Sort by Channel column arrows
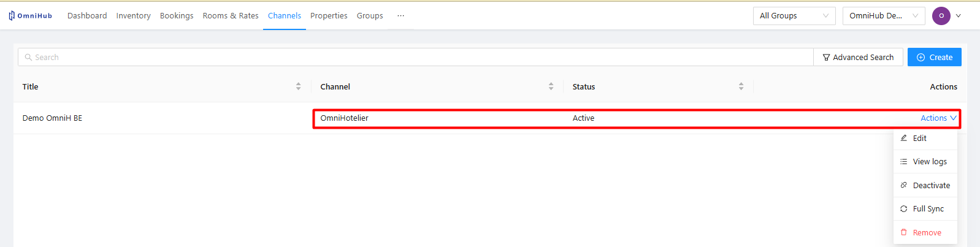The width and height of the screenshot is (980, 247). [x=551, y=86]
